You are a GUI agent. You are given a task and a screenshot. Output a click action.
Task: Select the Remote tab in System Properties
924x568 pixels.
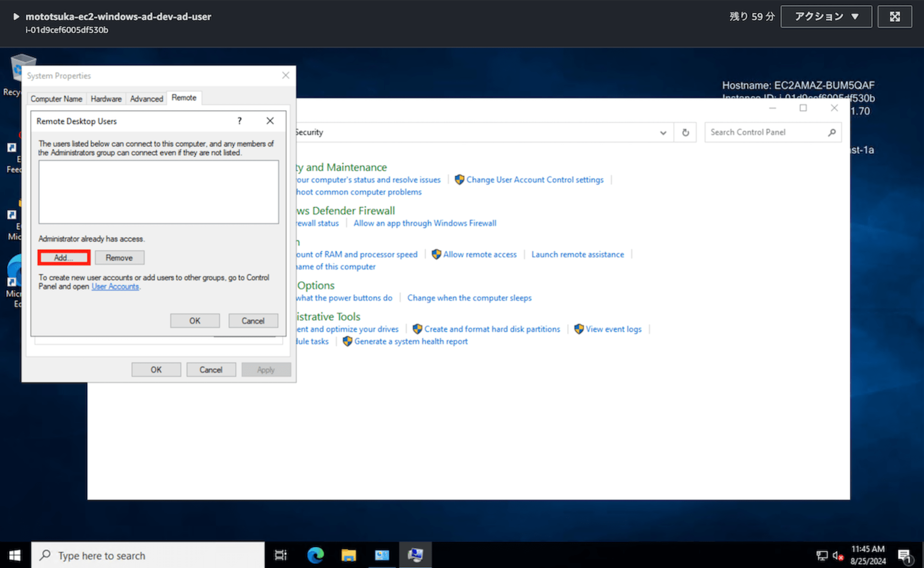[x=184, y=97]
